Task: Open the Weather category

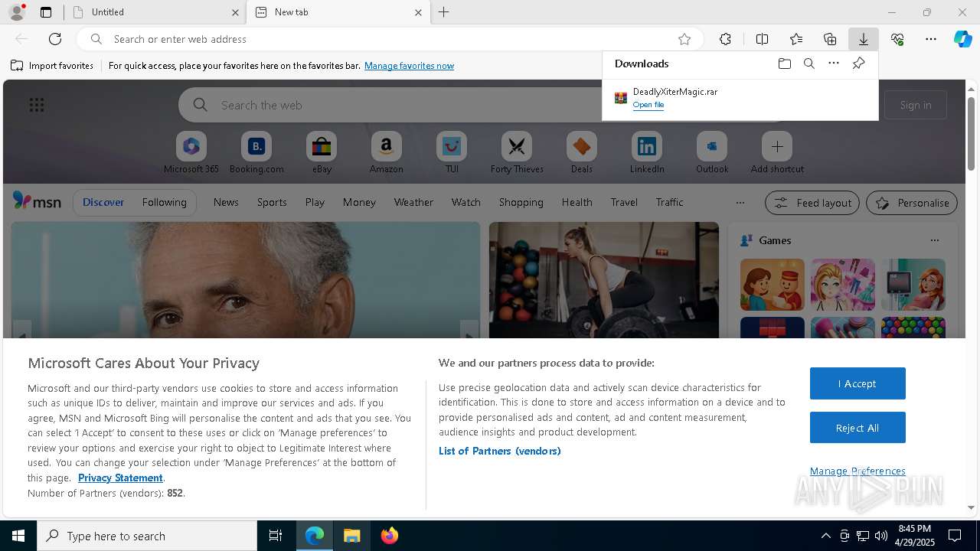Action: click(413, 202)
